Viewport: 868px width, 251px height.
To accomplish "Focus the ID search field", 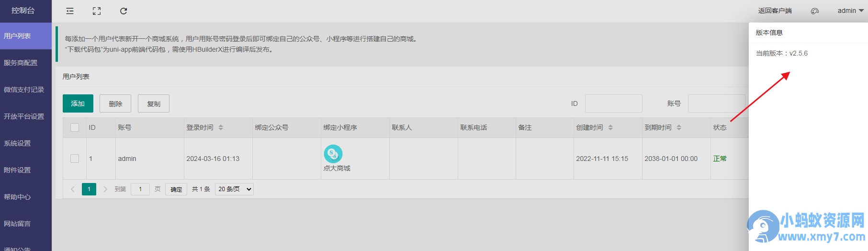I will (613, 103).
